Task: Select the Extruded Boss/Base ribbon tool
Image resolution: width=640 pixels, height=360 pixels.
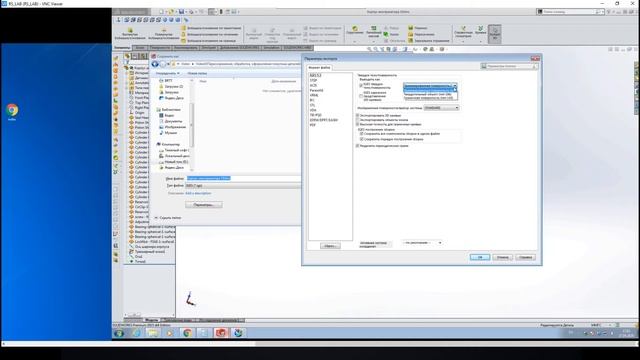Action: coord(130,34)
